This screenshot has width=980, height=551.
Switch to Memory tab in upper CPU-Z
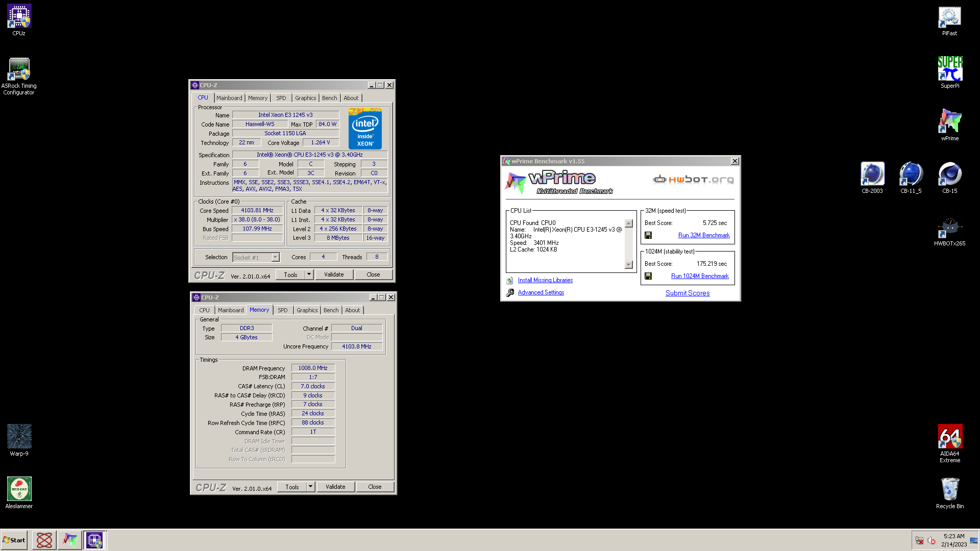click(258, 98)
